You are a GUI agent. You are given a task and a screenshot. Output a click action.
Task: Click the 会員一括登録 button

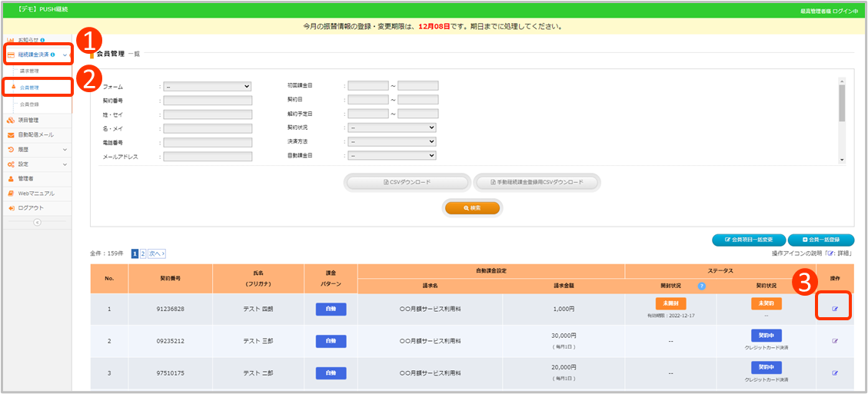pyautogui.click(x=820, y=240)
